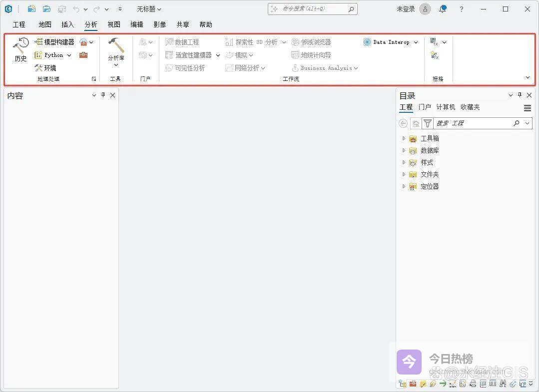
Task: Switch to the Imagery ribbon tab
Action: 160,24
